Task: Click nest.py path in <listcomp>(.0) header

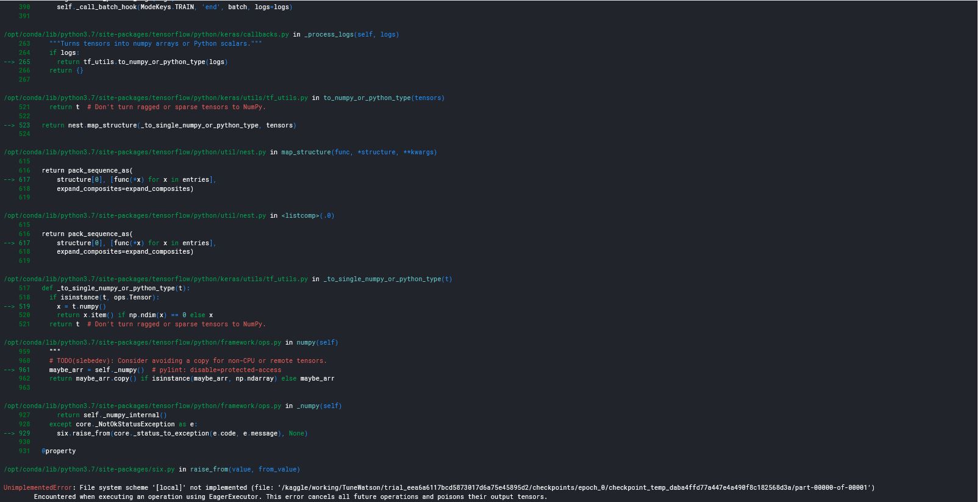Action: point(135,215)
